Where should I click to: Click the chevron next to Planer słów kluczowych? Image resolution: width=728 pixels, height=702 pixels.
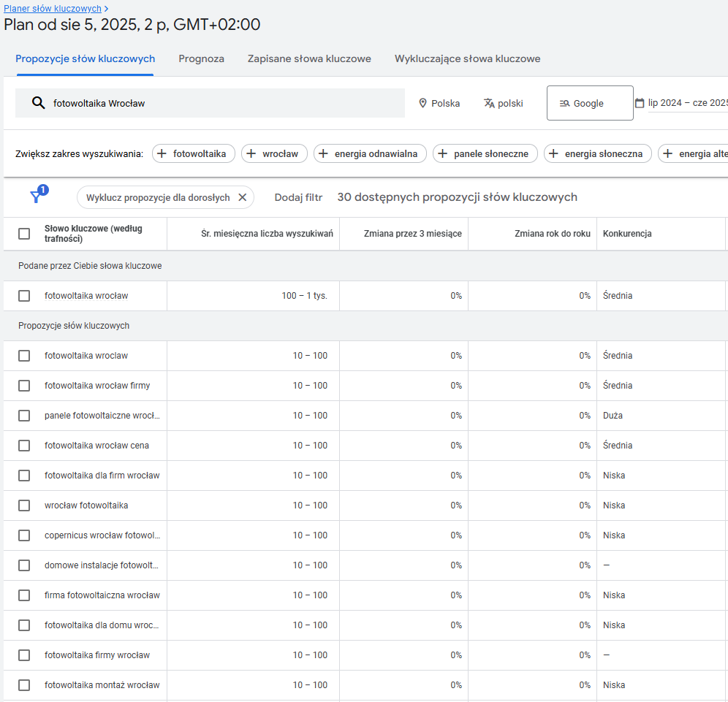(x=106, y=9)
